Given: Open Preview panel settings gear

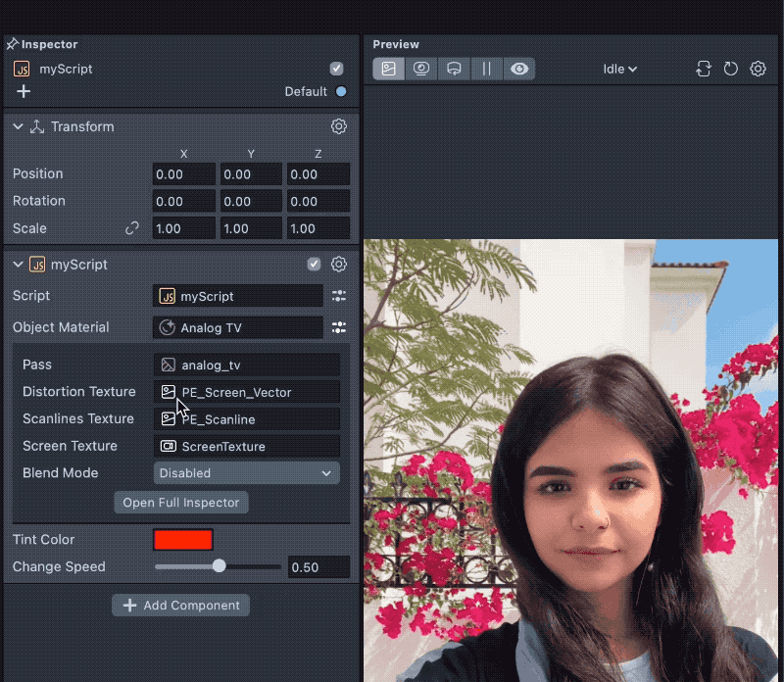Looking at the screenshot, I should 758,70.
